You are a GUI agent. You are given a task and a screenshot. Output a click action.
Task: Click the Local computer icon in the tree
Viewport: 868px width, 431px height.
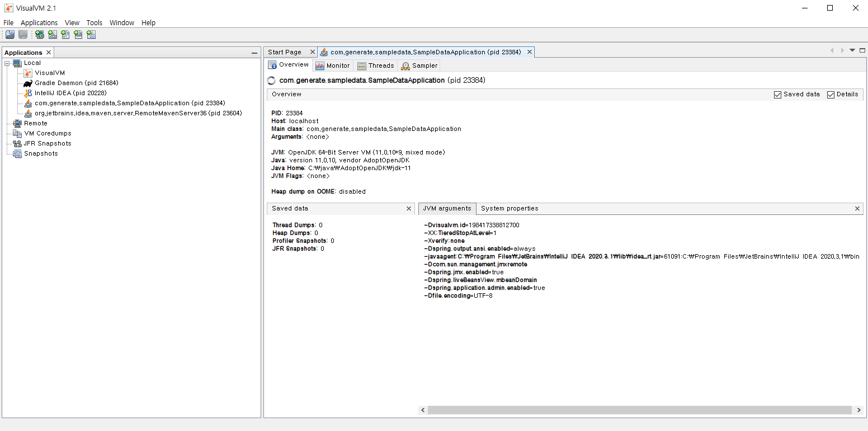coord(17,63)
